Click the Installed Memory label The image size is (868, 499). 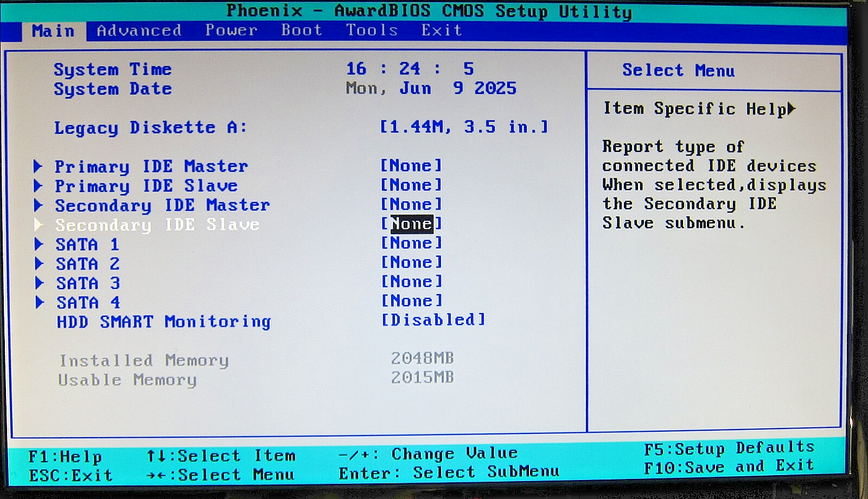click(144, 361)
